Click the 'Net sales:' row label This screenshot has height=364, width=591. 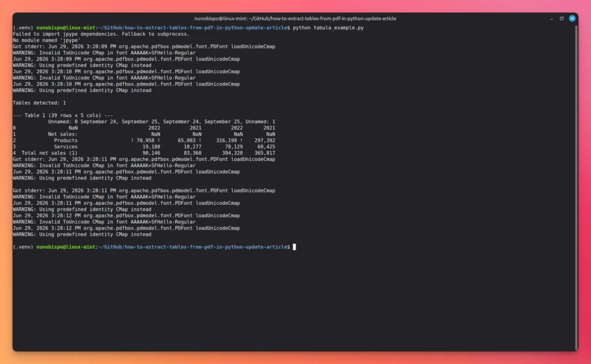(62, 134)
